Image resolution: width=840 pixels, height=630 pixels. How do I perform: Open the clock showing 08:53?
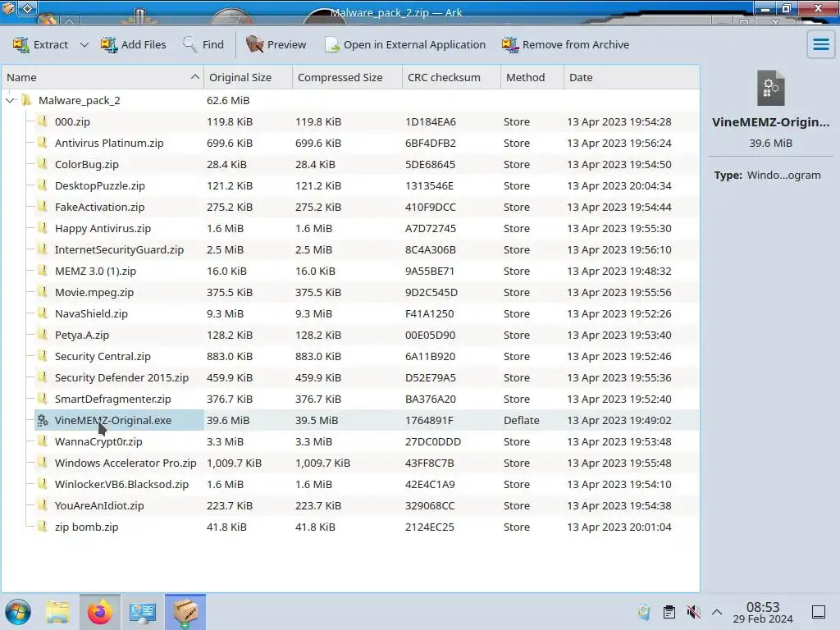coord(763,612)
